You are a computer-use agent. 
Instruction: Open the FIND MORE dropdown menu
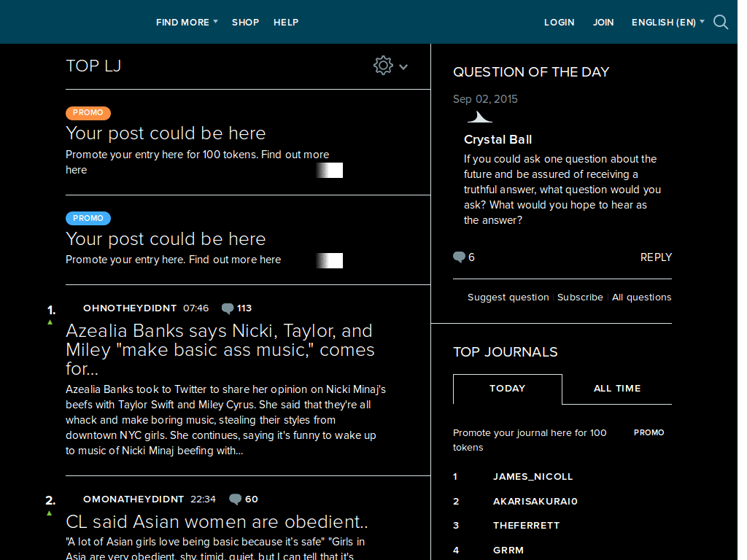click(187, 23)
